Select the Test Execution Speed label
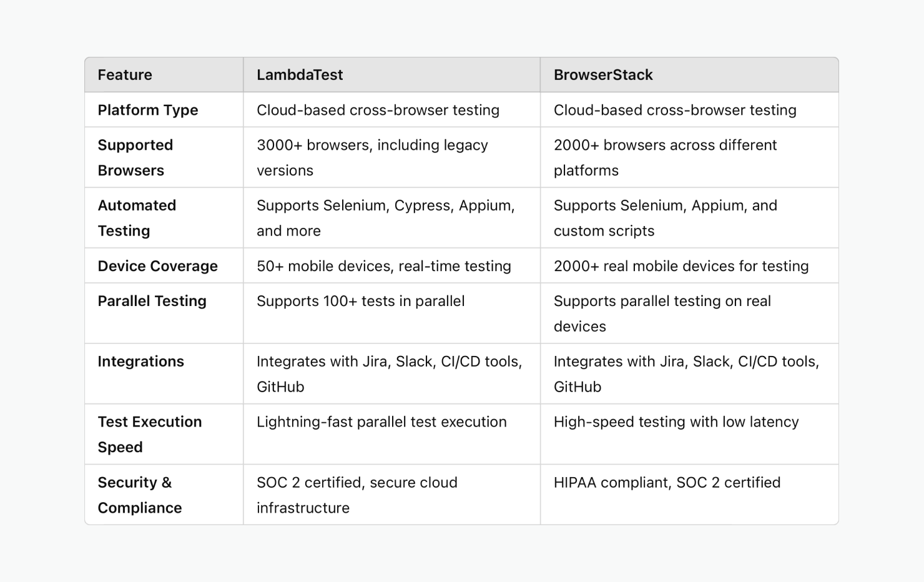Image resolution: width=924 pixels, height=582 pixels. [x=150, y=434]
